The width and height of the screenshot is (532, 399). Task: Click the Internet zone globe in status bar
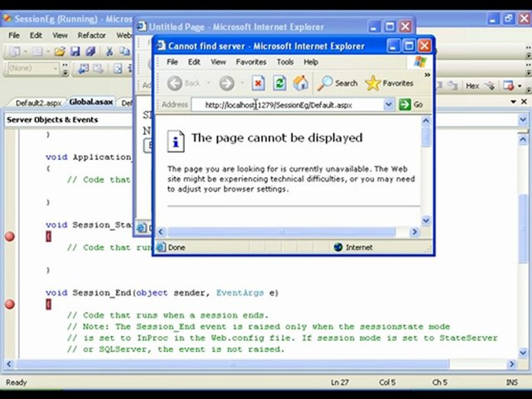[x=338, y=247]
